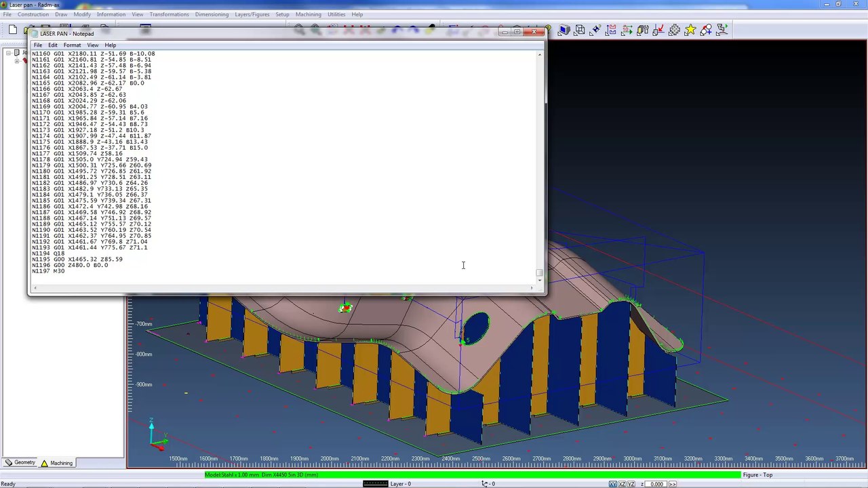
Task: Click the line style preview in status bar
Action: 375,484
